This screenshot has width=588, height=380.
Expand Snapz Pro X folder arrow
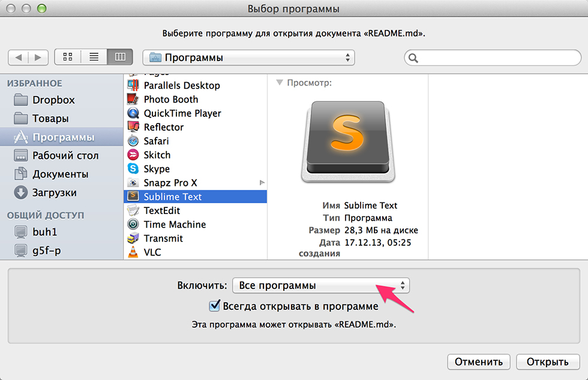262,183
